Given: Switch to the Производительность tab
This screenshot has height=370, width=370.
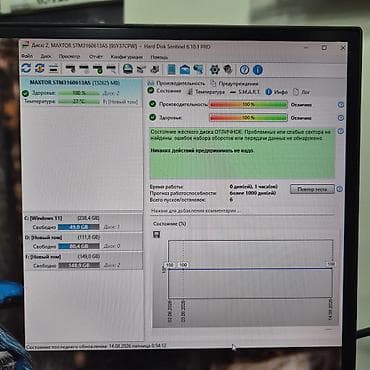Looking at the screenshot, I should pyautogui.click(x=176, y=83).
